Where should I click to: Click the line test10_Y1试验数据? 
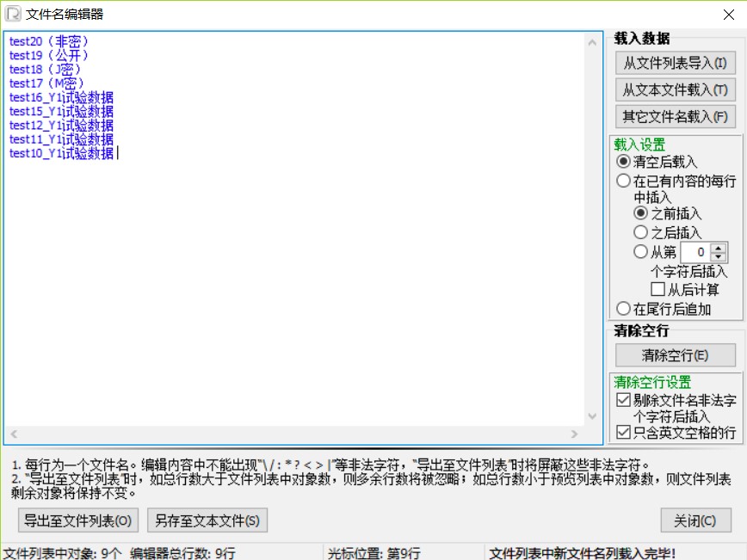[x=61, y=153]
